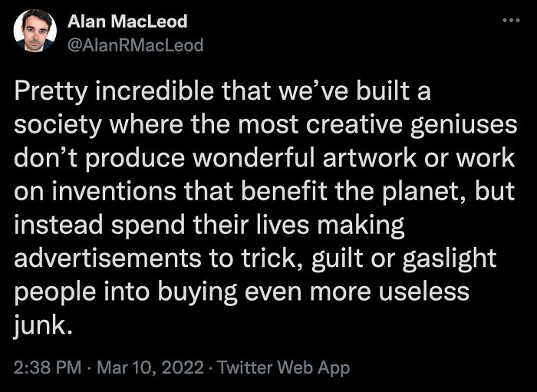Click the 2:38 PM timestamp
Viewport: 537px width, 392px height.
pos(48,367)
